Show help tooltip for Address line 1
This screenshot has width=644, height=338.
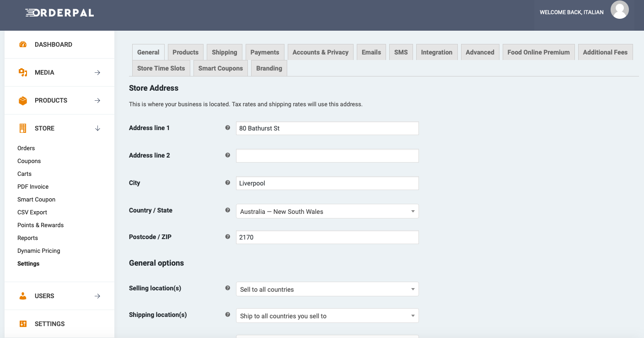(x=228, y=128)
